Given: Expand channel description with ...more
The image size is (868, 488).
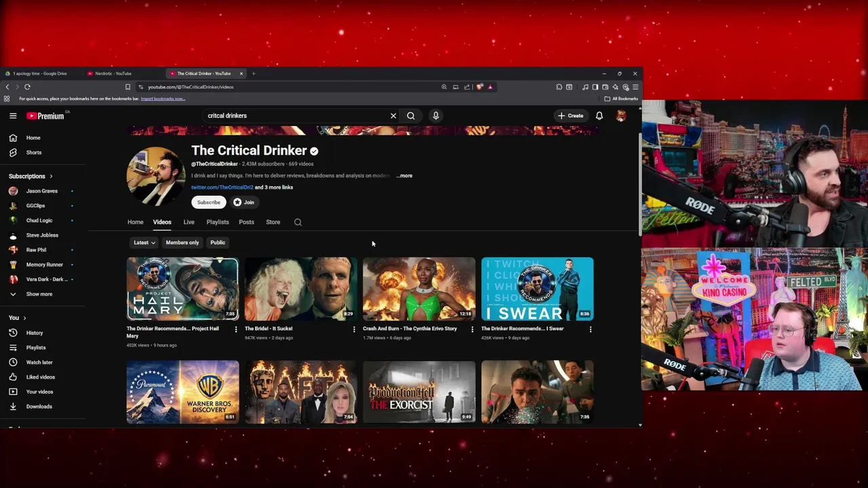Looking at the screenshot, I should pos(404,176).
